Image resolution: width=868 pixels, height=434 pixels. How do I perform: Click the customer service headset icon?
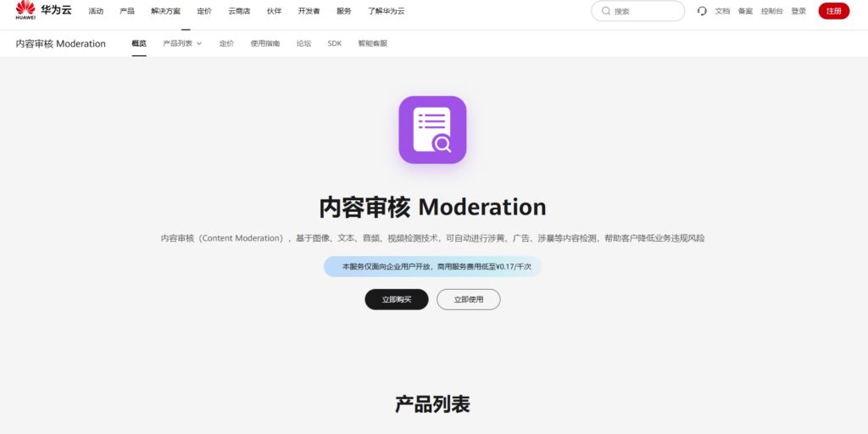tap(702, 11)
